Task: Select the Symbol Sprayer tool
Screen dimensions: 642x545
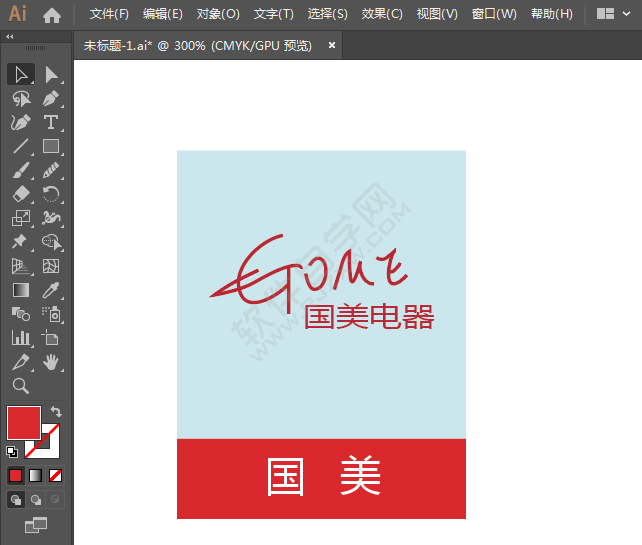Action: click(51, 314)
